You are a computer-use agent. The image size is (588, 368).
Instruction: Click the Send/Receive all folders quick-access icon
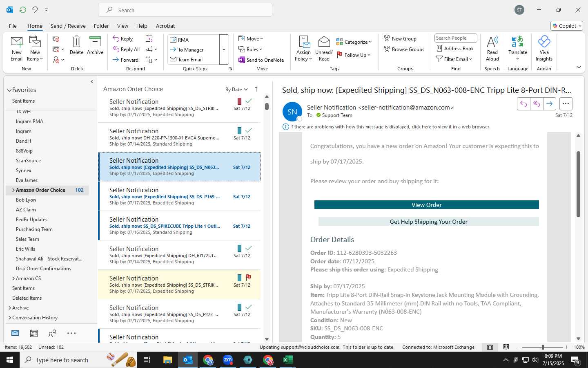tap(23, 10)
